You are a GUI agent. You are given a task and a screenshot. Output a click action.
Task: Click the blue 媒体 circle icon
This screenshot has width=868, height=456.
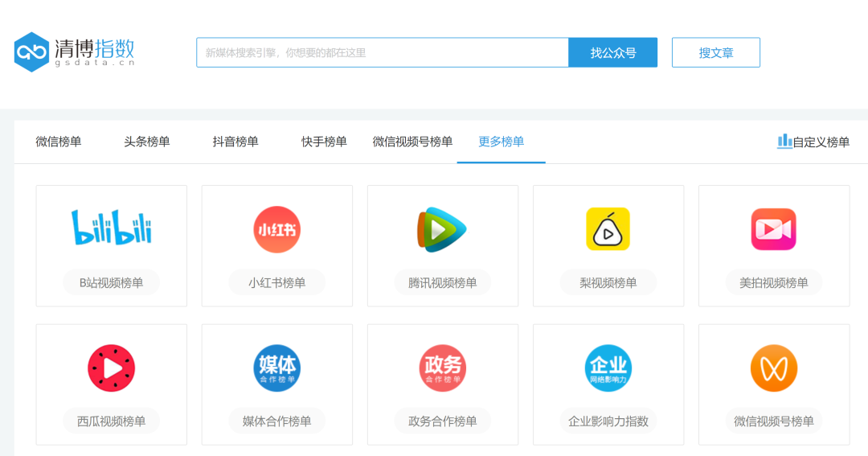pyautogui.click(x=276, y=368)
